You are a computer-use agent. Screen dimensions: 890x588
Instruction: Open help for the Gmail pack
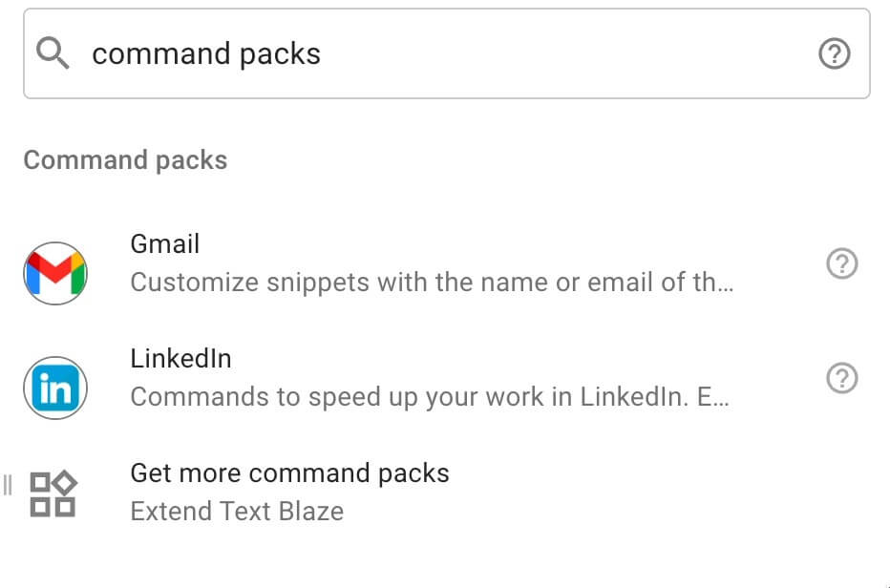click(841, 263)
